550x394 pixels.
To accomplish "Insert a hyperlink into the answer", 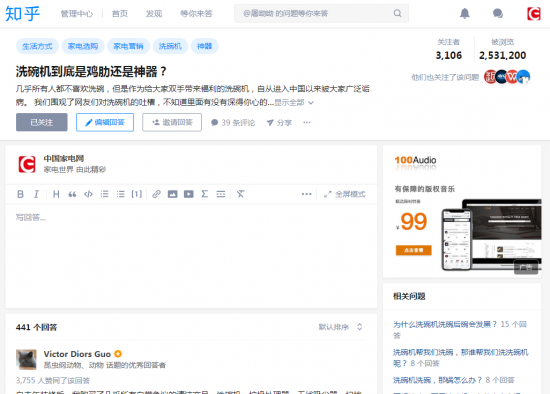I will tap(156, 194).
